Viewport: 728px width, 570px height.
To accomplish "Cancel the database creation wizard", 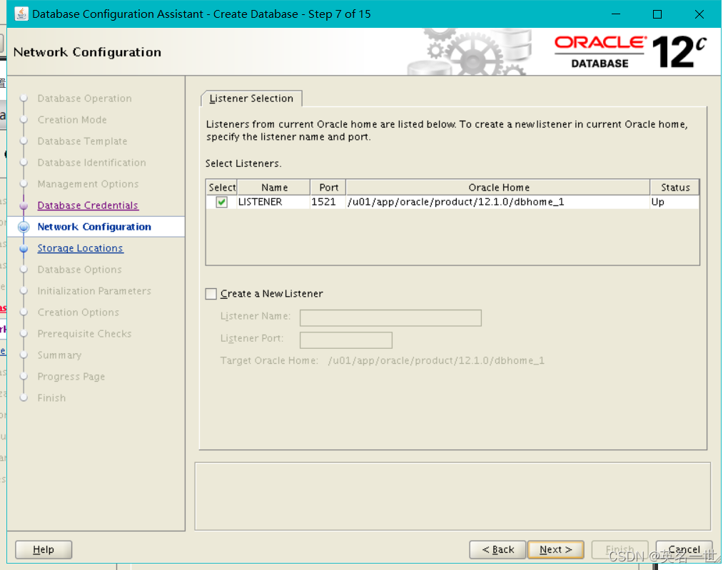I will point(684,549).
